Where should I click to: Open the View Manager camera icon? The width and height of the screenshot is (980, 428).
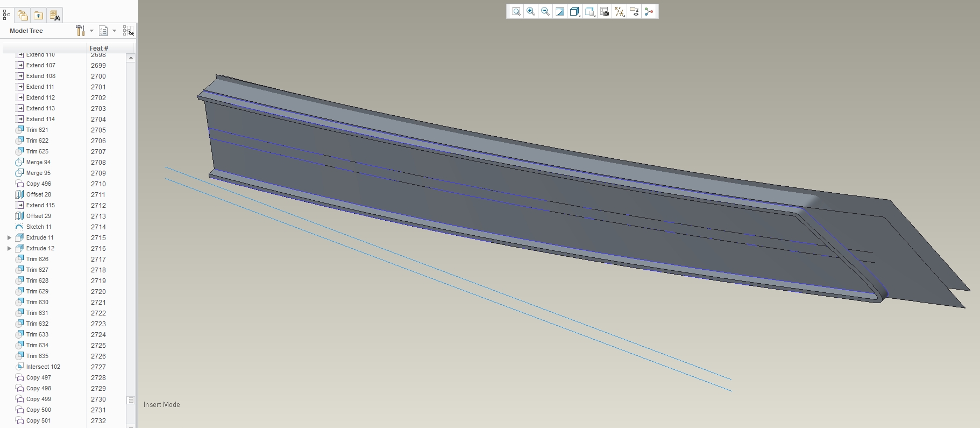coord(605,11)
